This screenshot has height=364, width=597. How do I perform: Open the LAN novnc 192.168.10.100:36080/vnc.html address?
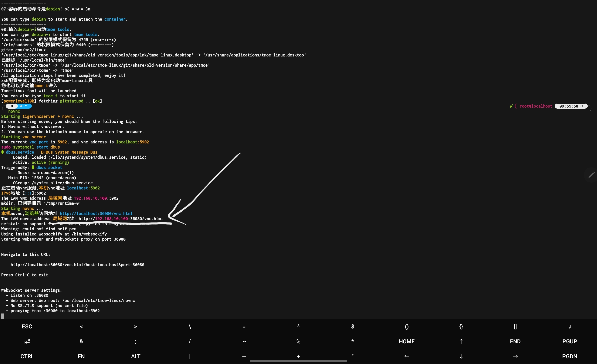click(121, 218)
